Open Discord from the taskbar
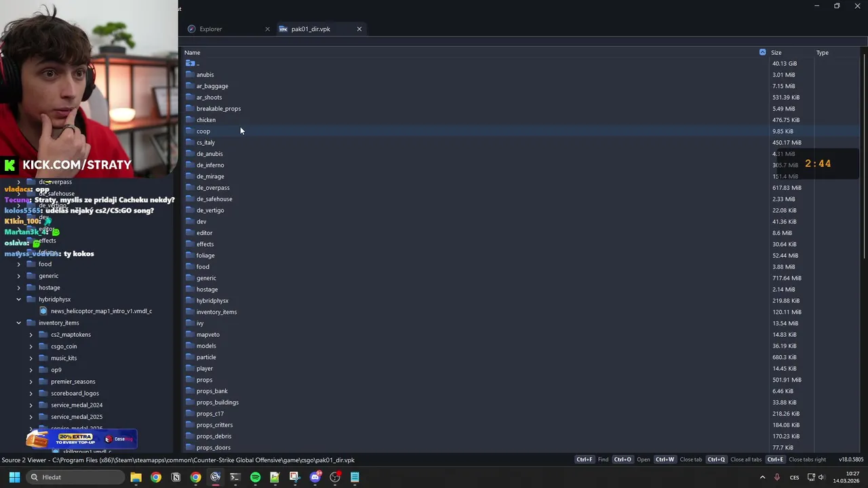 click(315, 477)
